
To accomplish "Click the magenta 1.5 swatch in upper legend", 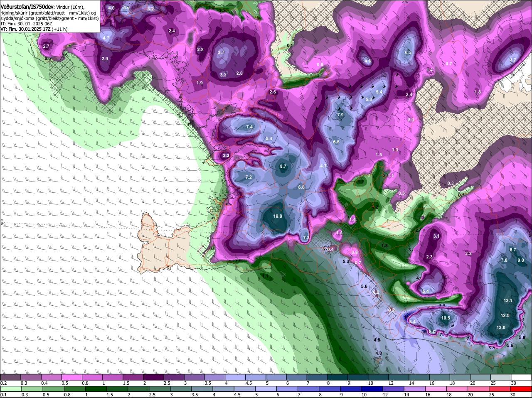I will click(x=133, y=377).
